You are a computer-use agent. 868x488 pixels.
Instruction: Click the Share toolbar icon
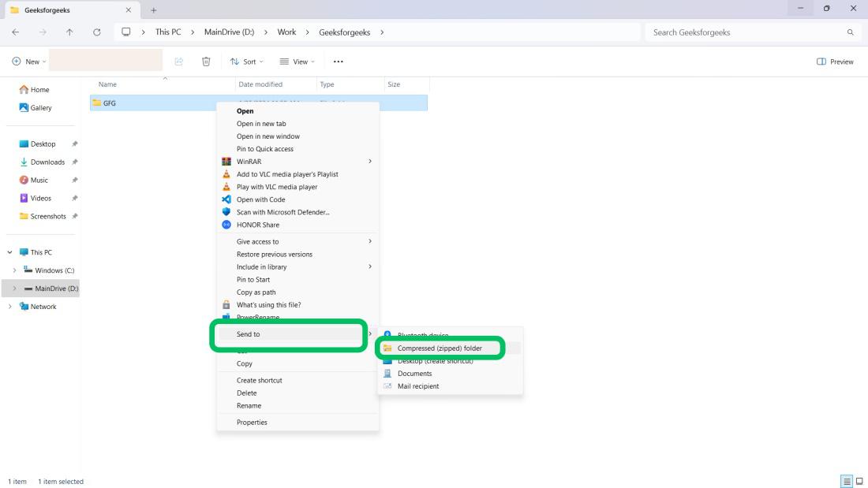179,61
